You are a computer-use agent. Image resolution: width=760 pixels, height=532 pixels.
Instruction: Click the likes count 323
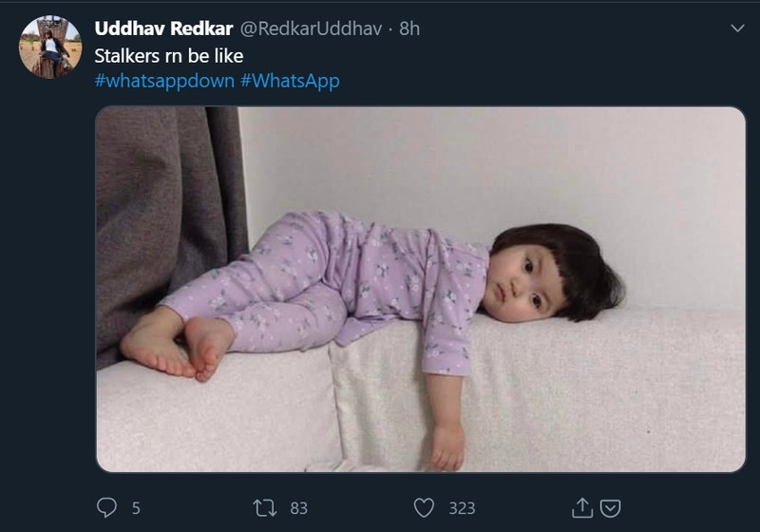click(x=462, y=508)
